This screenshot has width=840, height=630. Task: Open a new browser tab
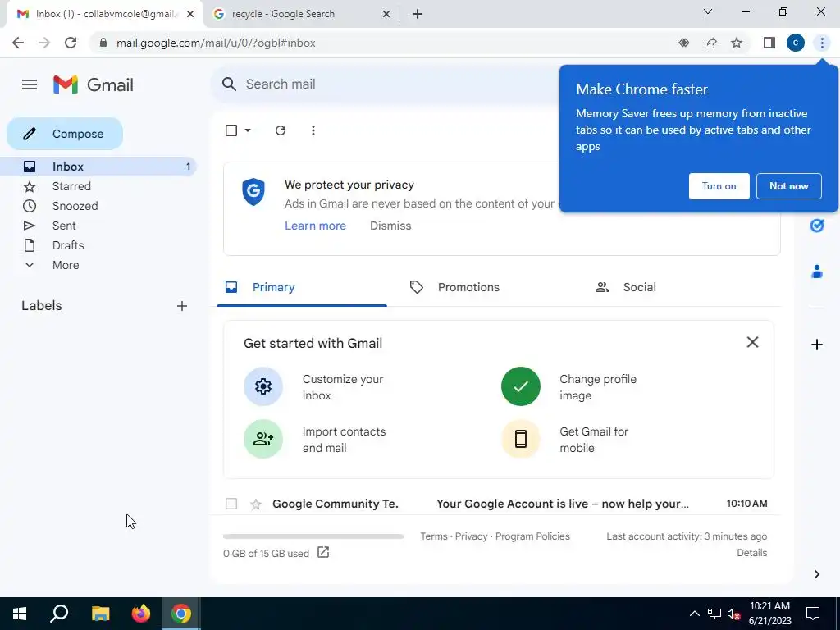[418, 15]
